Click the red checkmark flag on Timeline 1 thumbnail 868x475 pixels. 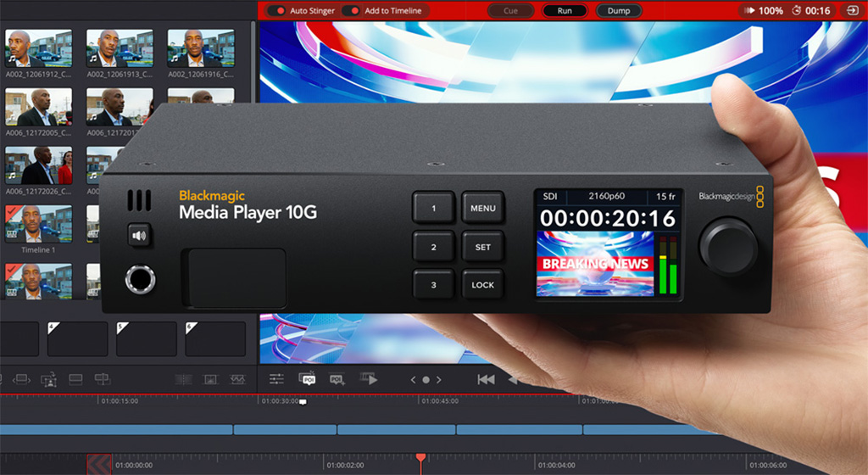coord(12,212)
